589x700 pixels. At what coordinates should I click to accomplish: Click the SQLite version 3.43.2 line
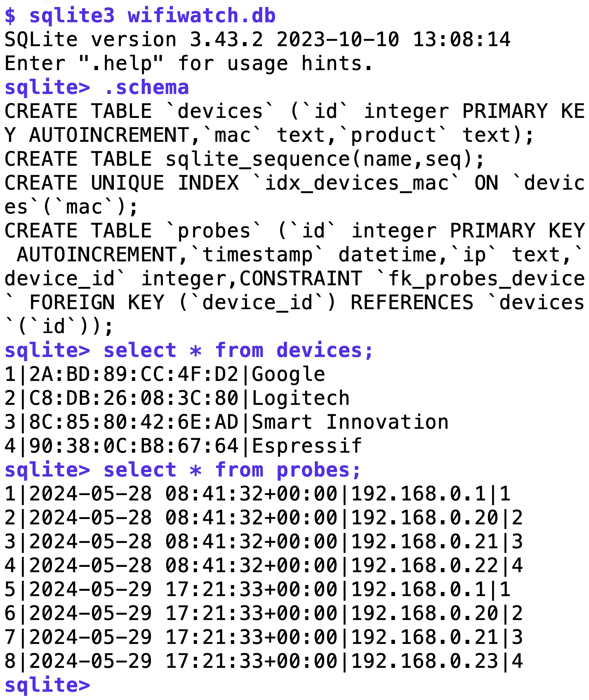click(257, 40)
